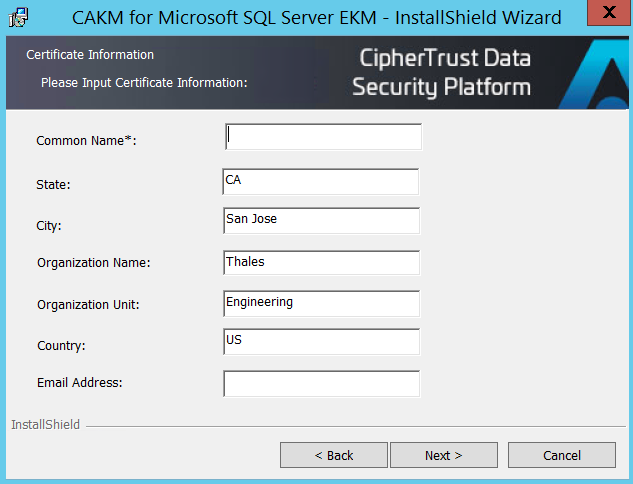Click the Common Name* label
The height and width of the screenshot is (484, 633).
coord(86,141)
